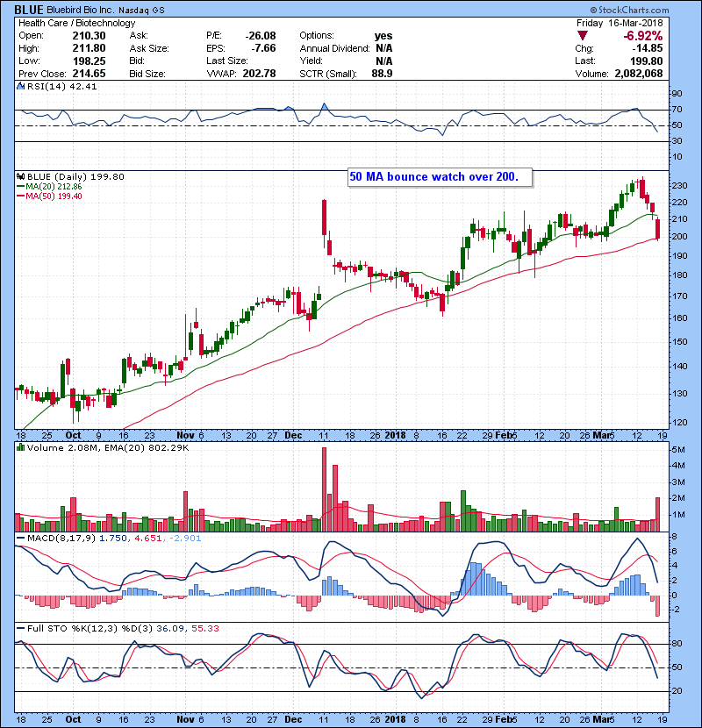Image resolution: width=702 pixels, height=728 pixels.
Task: Select the SCTR (Small) value 88.9
Action: pos(382,74)
